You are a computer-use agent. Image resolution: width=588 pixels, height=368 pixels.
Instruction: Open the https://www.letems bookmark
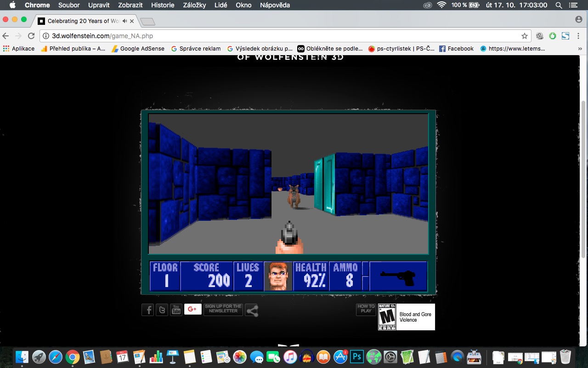512,48
